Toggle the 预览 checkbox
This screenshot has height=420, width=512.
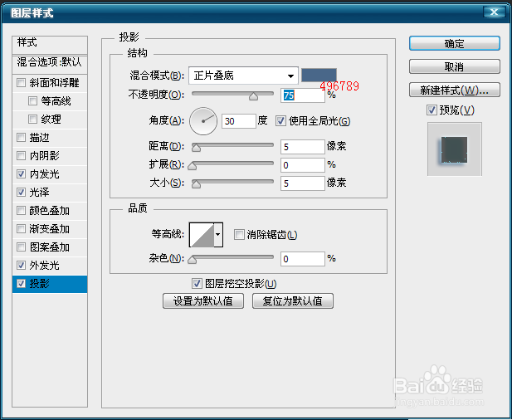(x=432, y=110)
